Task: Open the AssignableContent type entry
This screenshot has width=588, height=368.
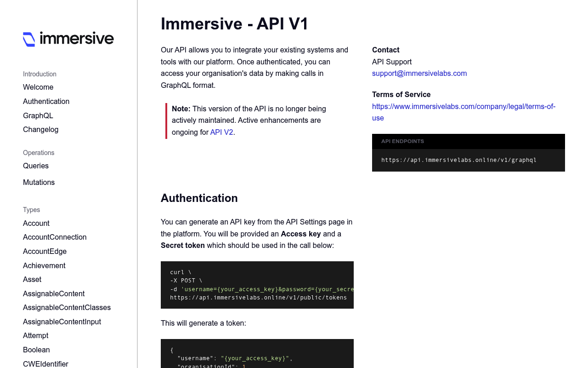Action: pos(54,293)
